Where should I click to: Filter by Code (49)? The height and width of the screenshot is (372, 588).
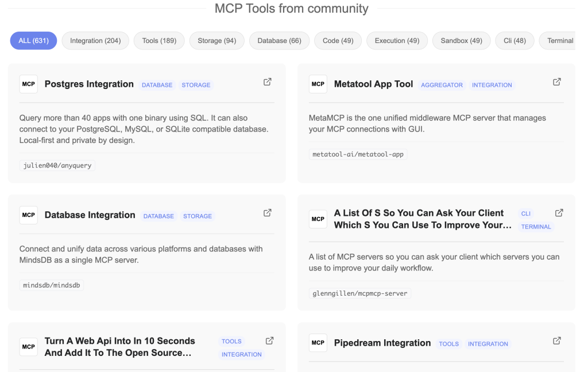coord(338,41)
